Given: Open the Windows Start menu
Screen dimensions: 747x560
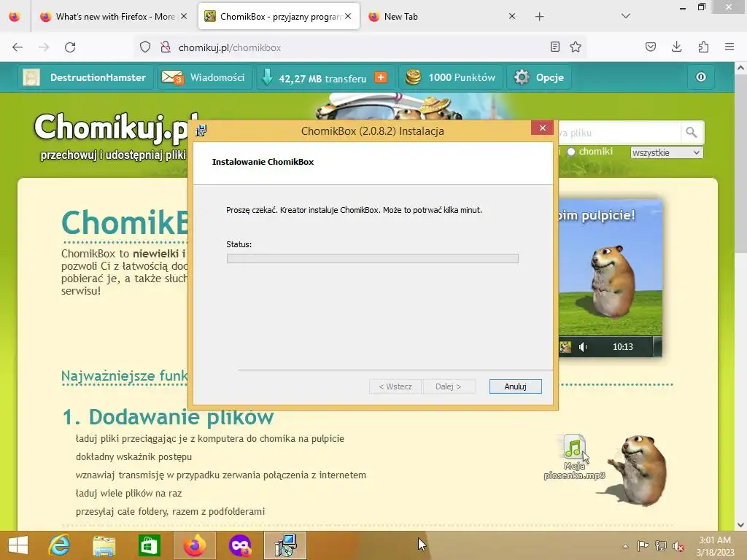Looking at the screenshot, I should 18,545.
